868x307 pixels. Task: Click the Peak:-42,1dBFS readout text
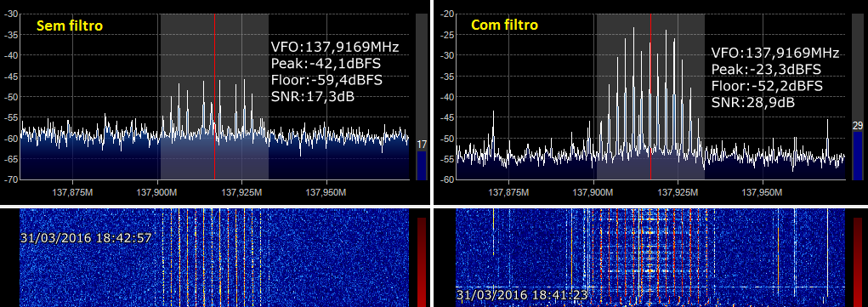pos(326,63)
